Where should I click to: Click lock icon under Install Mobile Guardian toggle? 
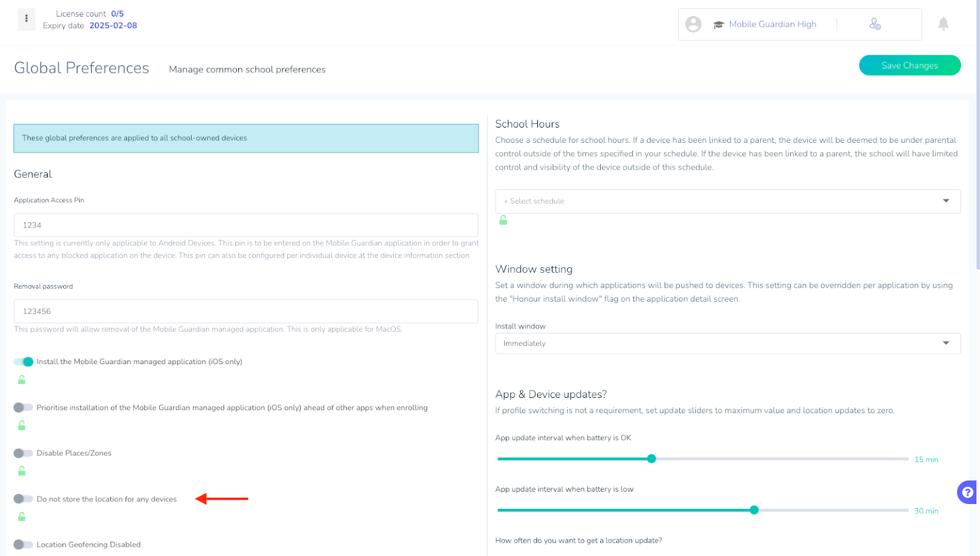coord(21,380)
